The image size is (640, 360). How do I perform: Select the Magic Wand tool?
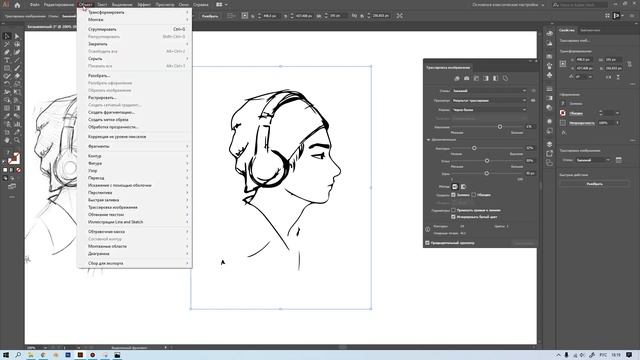(x=7, y=44)
